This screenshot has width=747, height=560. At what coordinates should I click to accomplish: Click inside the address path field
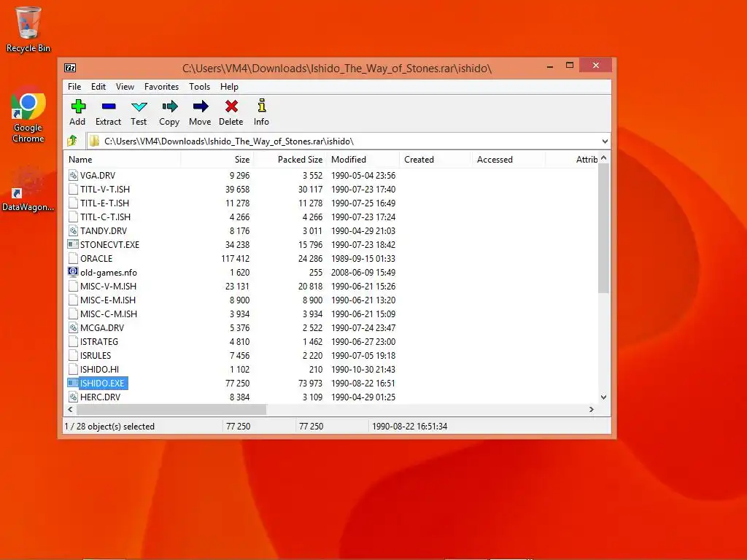(x=345, y=141)
